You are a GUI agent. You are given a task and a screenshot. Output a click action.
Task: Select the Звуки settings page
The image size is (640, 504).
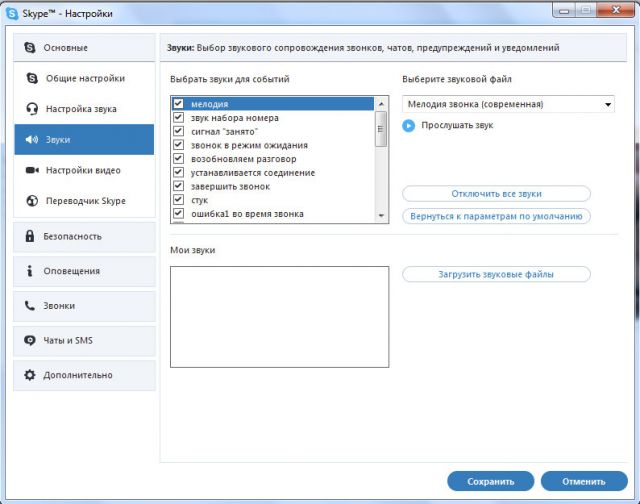point(84,140)
